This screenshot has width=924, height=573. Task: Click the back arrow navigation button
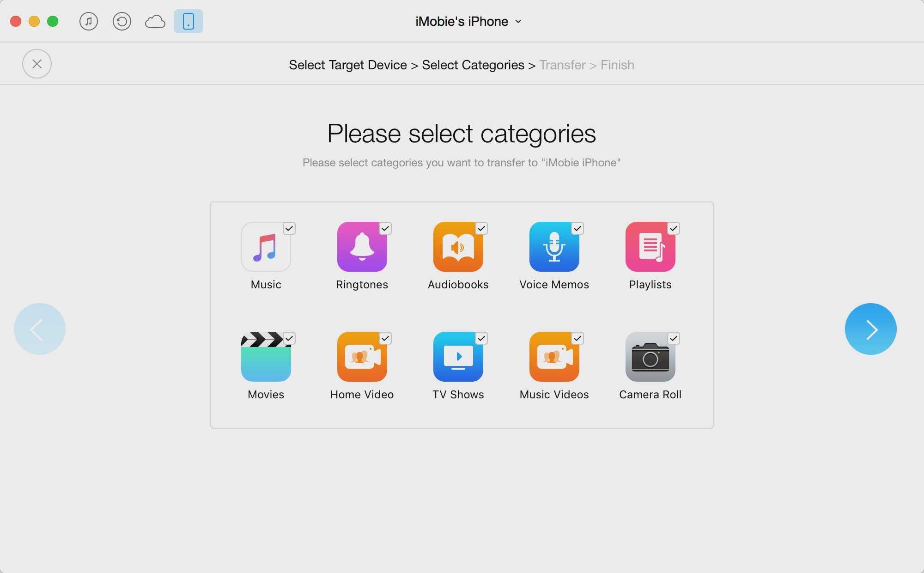click(x=39, y=328)
